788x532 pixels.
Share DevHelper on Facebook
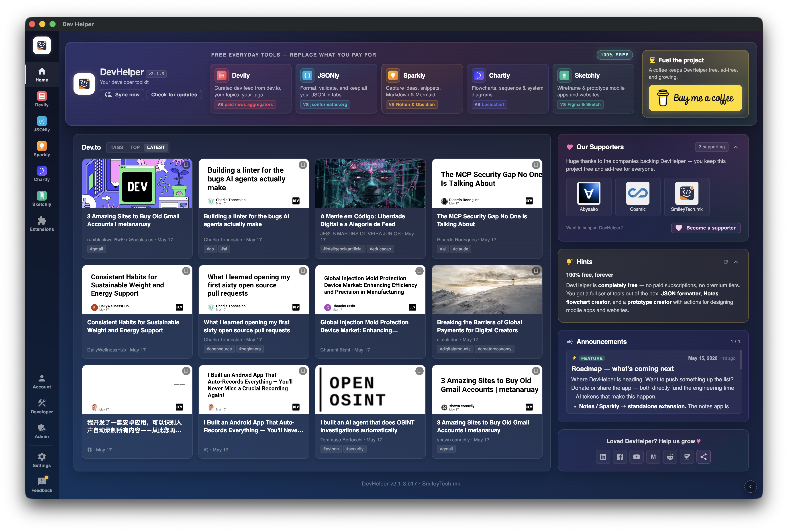[620, 457]
